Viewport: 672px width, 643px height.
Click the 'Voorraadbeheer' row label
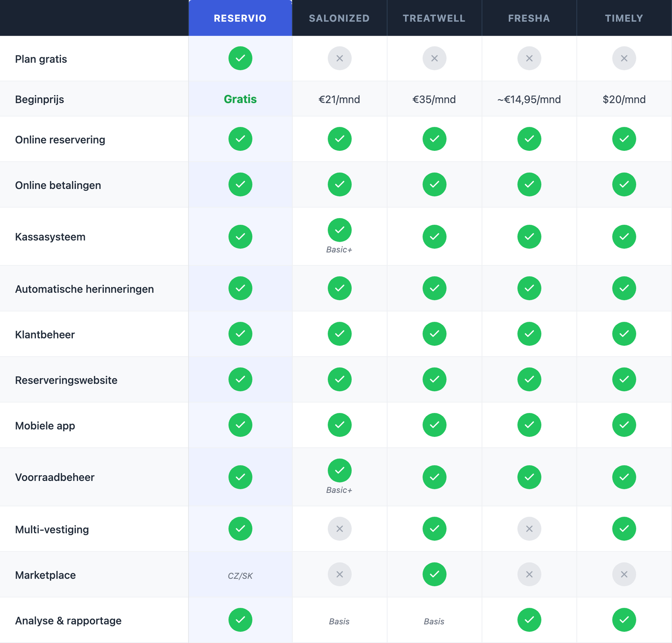[55, 477]
